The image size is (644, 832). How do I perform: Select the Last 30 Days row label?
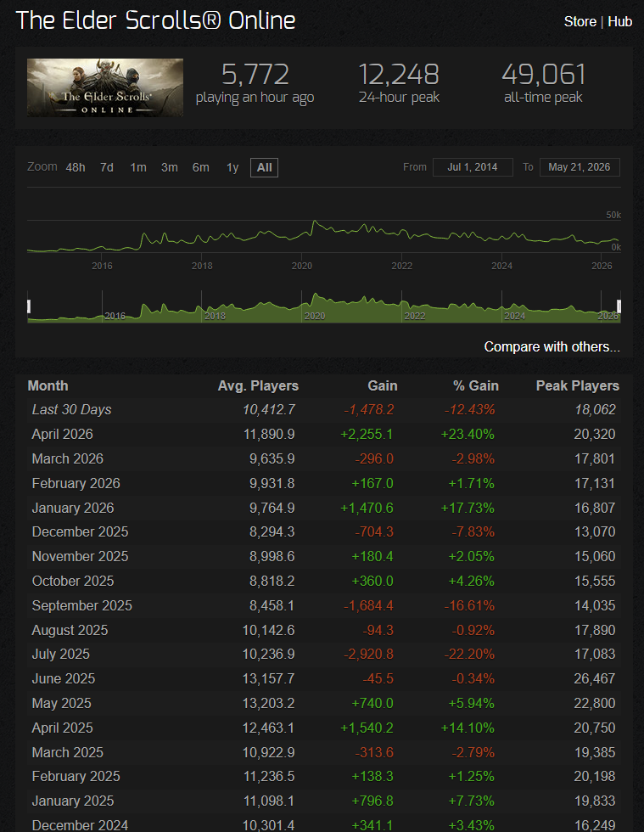click(71, 409)
